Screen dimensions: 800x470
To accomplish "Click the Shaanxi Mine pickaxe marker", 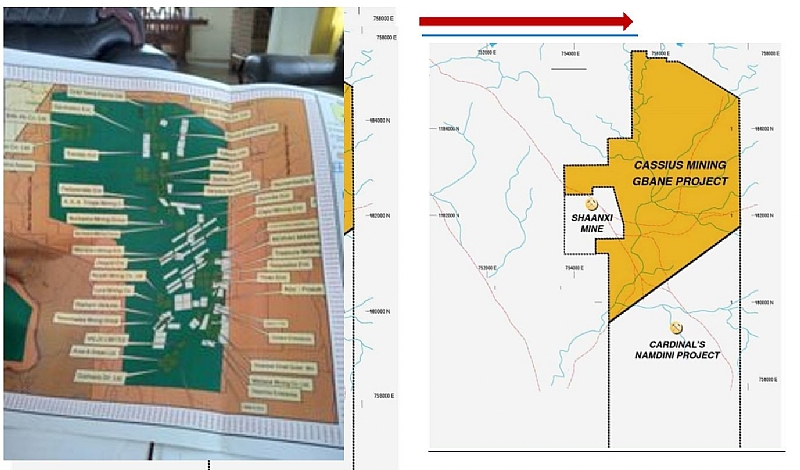I will (x=591, y=205).
